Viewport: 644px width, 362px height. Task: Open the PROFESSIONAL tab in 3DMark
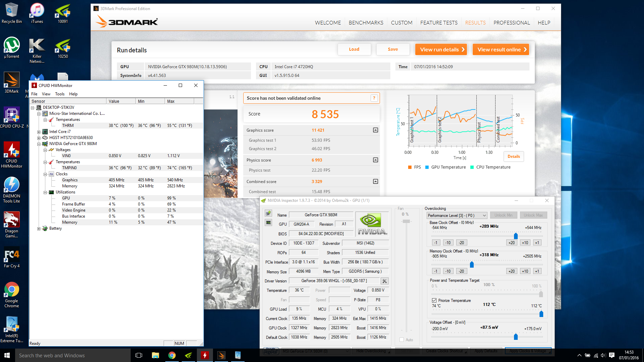click(x=512, y=23)
